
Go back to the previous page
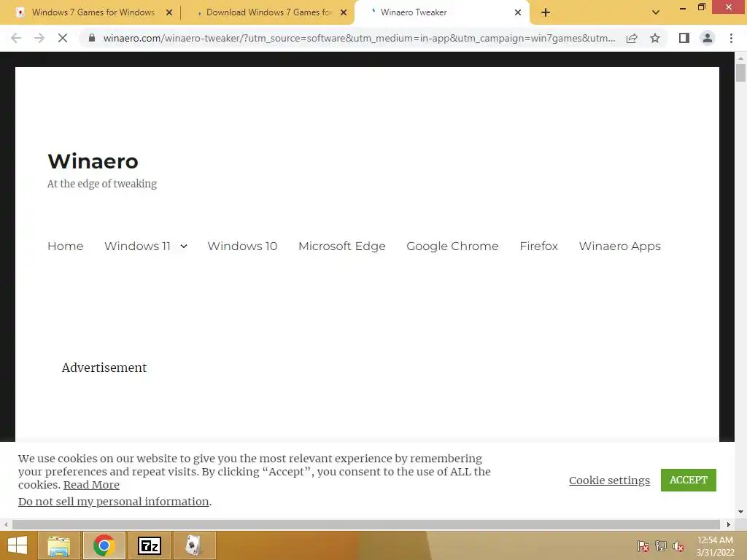[16, 38]
